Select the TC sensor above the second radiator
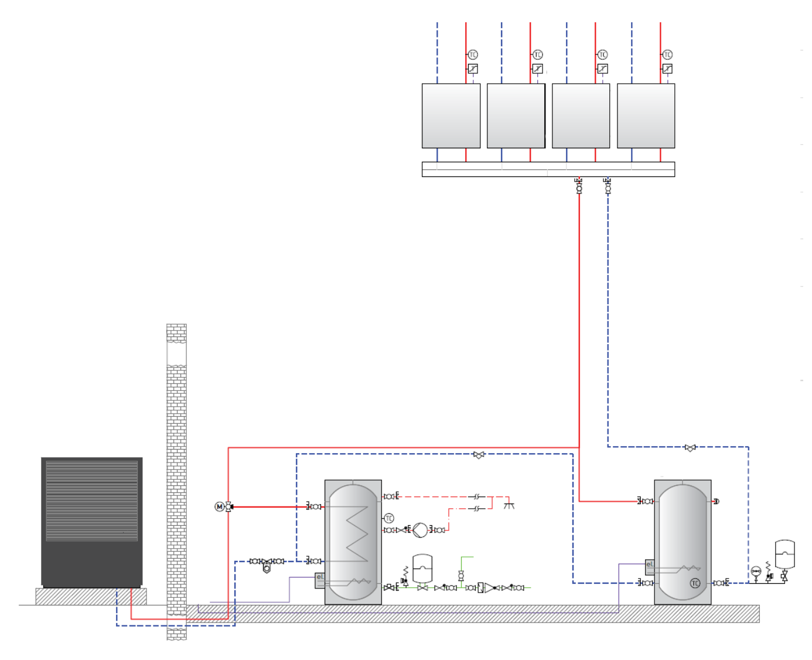The height and width of the screenshot is (660, 812). (x=538, y=55)
